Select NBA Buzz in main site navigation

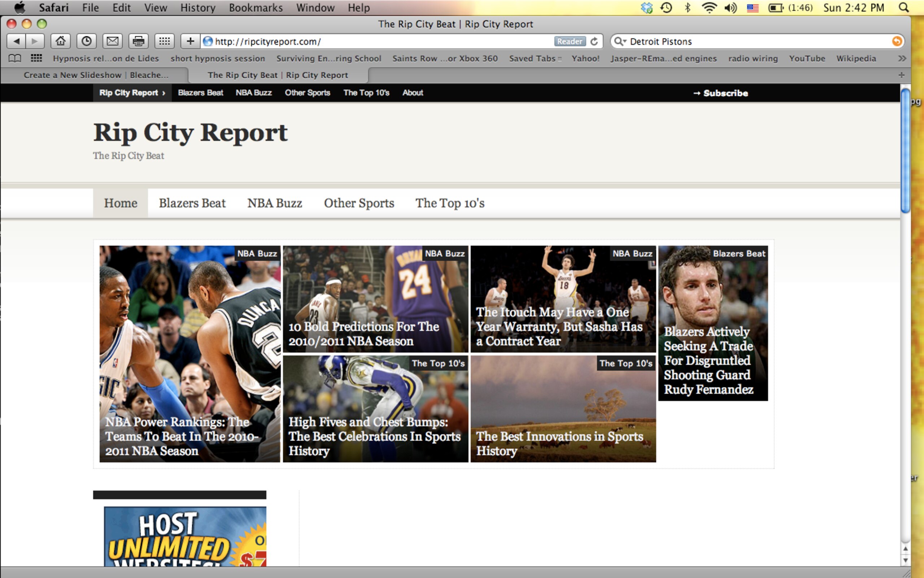pos(275,203)
